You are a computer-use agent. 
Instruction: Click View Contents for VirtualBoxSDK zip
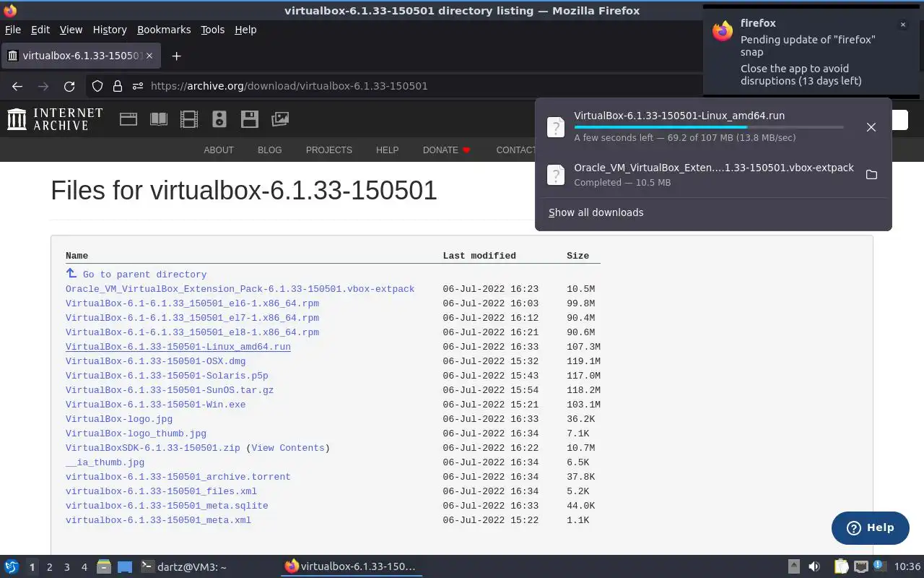[288, 448]
